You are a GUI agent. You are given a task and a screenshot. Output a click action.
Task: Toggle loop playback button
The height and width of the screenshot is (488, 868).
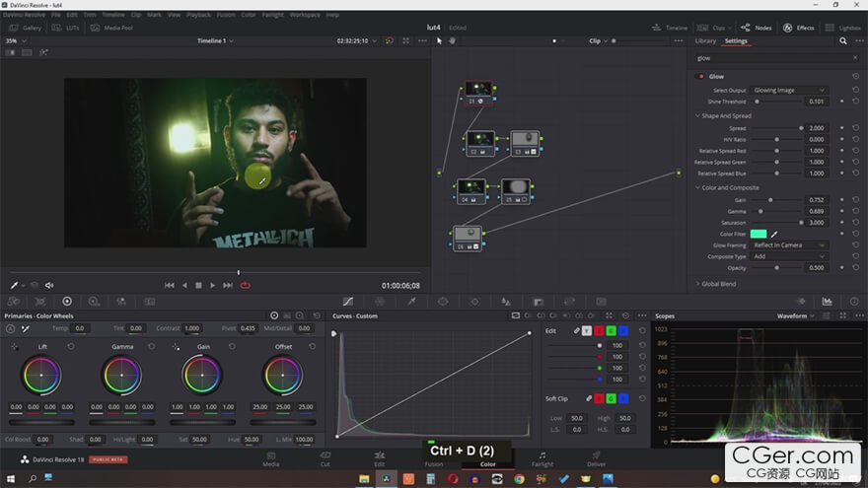tap(245, 285)
